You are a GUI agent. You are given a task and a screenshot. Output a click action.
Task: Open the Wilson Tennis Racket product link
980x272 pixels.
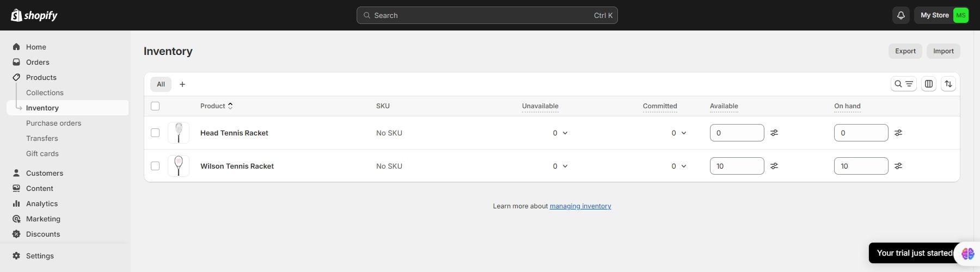237,166
